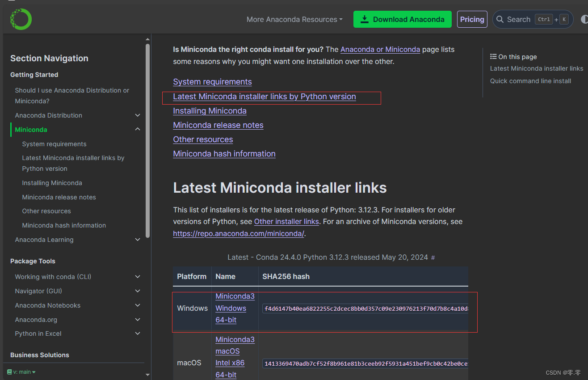Open Navigator (GUI) sidebar item
This screenshot has width=588, height=380.
pyautogui.click(x=38, y=291)
